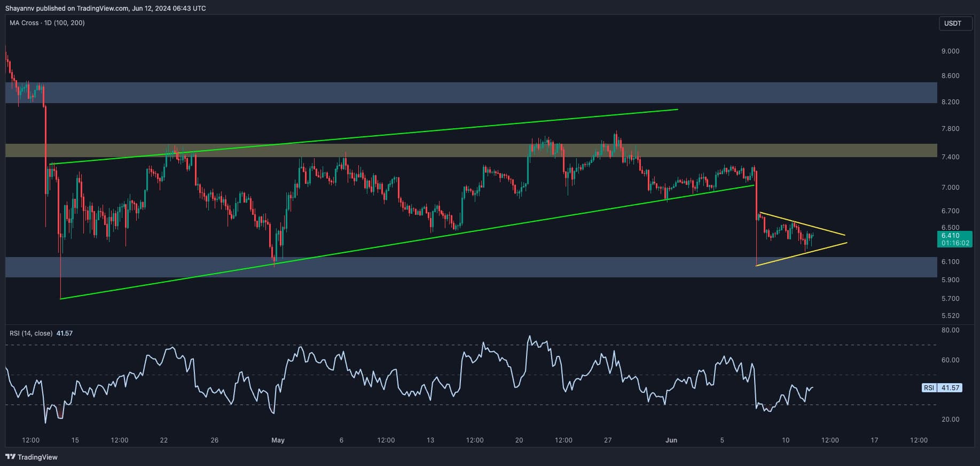Click the 5.520 price axis label

coord(950,316)
